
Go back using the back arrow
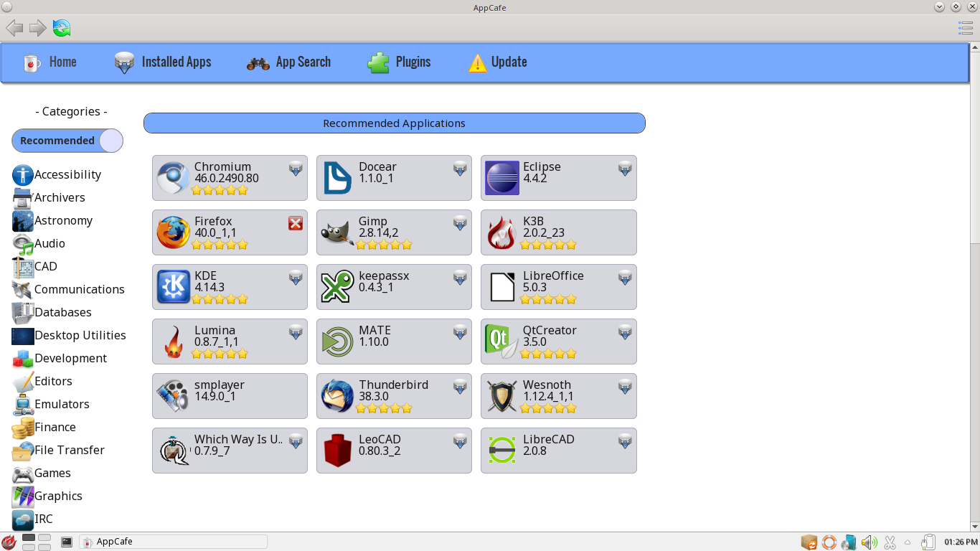[14, 28]
